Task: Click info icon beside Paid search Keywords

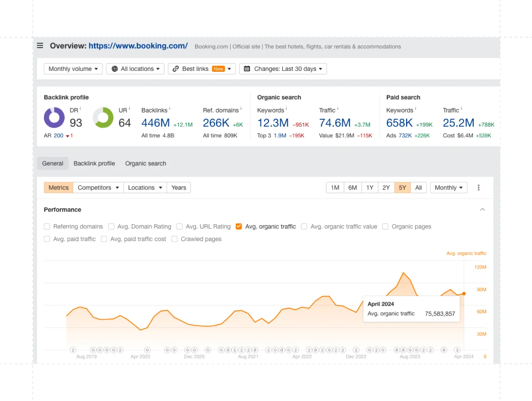Action: click(x=415, y=109)
